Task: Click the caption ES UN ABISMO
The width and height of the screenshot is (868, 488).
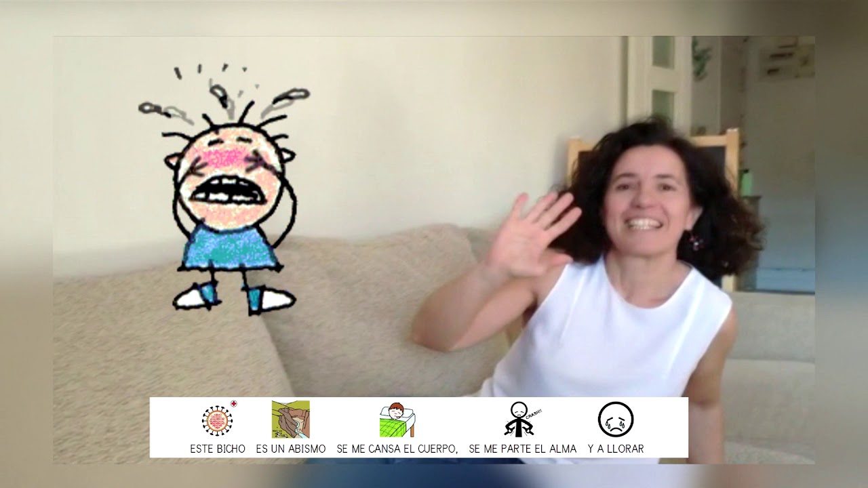Action: point(291,449)
